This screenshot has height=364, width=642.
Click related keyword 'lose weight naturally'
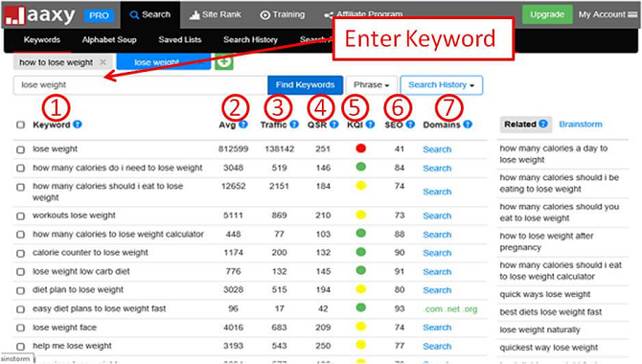[539, 330]
